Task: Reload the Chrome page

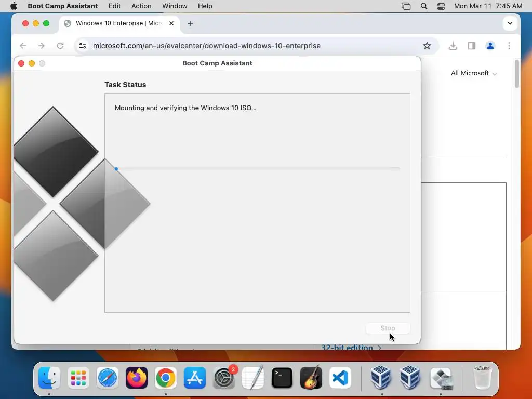Action: pyautogui.click(x=60, y=46)
